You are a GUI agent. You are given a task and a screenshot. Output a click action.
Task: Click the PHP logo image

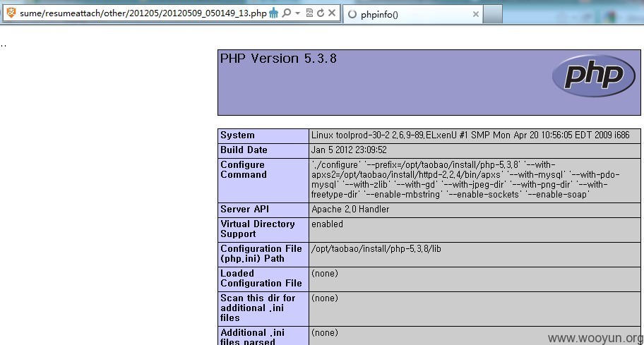(593, 76)
